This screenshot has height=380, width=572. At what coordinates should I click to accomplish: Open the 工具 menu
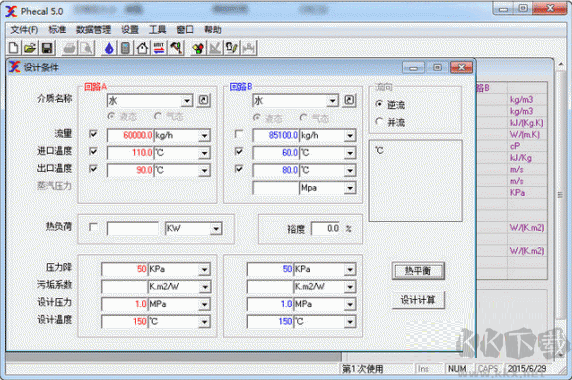click(x=157, y=30)
